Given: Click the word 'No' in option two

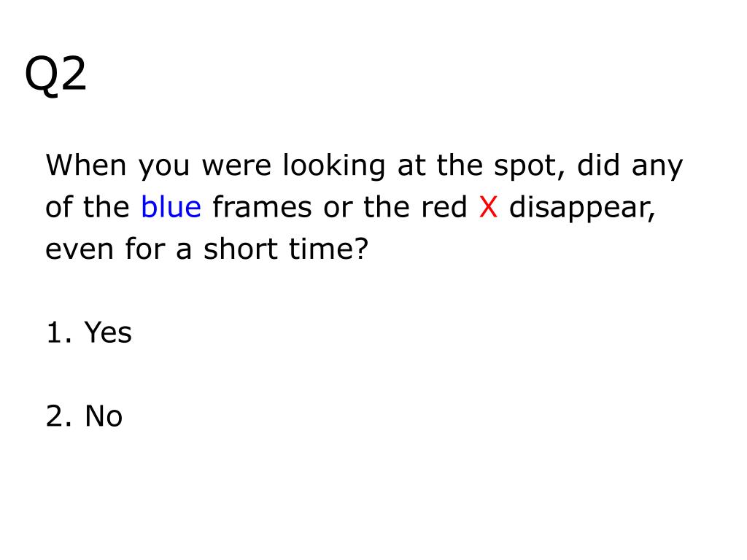Looking at the screenshot, I should (x=104, y=416).
